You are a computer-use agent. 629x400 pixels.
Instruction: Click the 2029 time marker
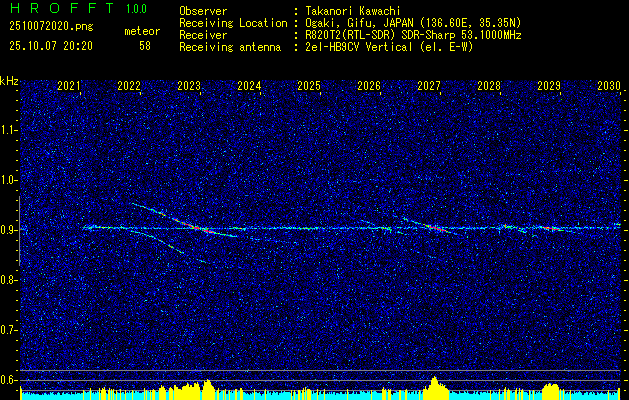point(549,86)
